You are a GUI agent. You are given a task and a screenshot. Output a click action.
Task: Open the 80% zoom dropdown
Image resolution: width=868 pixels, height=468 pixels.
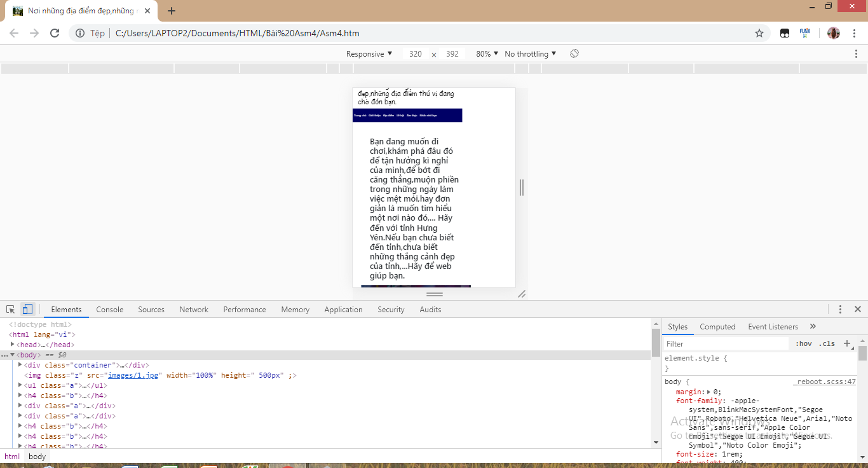(487, 54)
